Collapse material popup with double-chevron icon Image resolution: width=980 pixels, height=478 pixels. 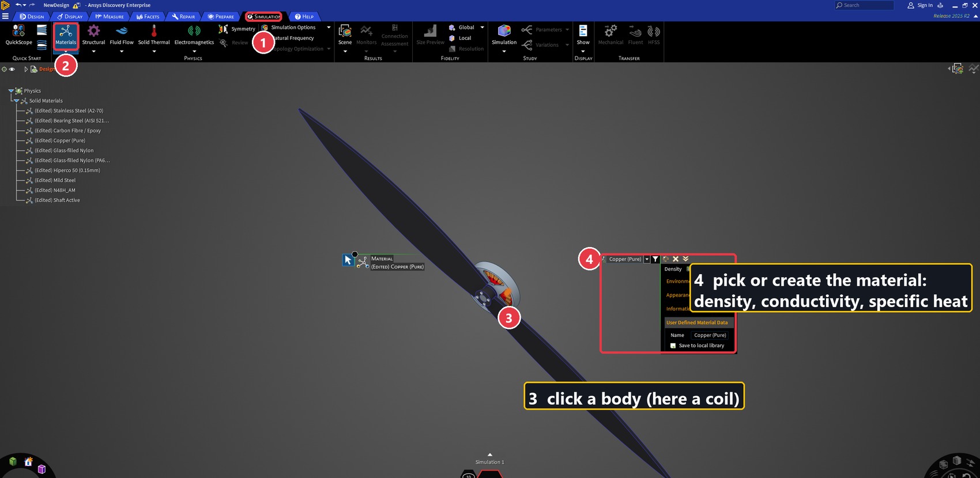(x=685, y=259)
